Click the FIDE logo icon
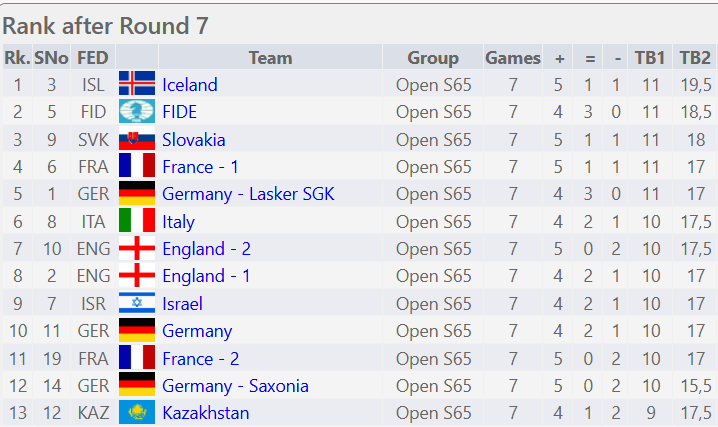718x427 pixels. 137,112
